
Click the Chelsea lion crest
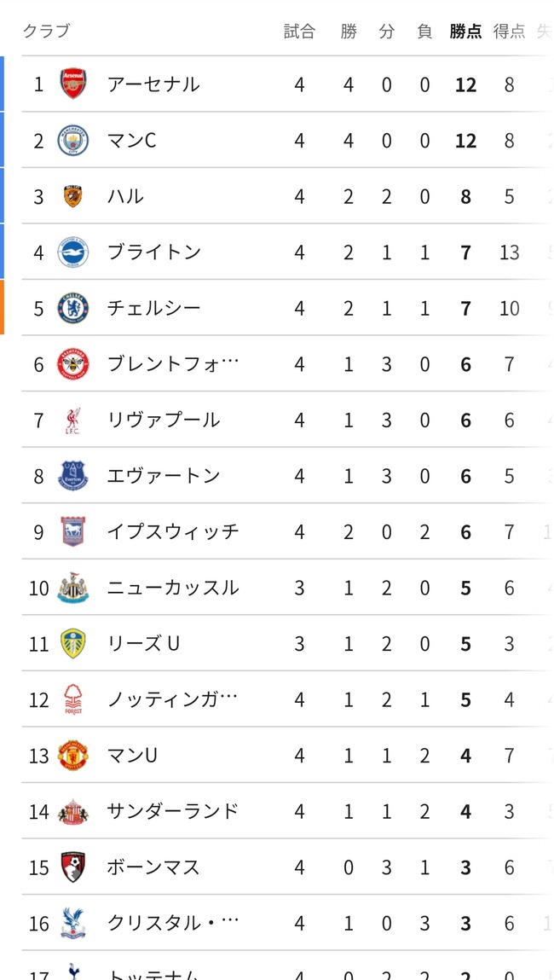tap(73, 308)
